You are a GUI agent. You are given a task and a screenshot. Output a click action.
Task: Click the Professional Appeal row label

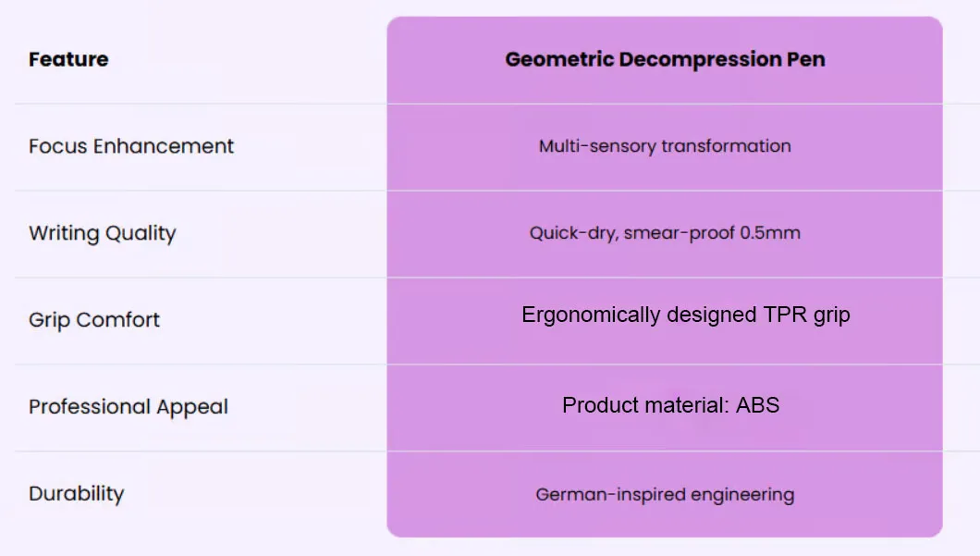point(129,407)
